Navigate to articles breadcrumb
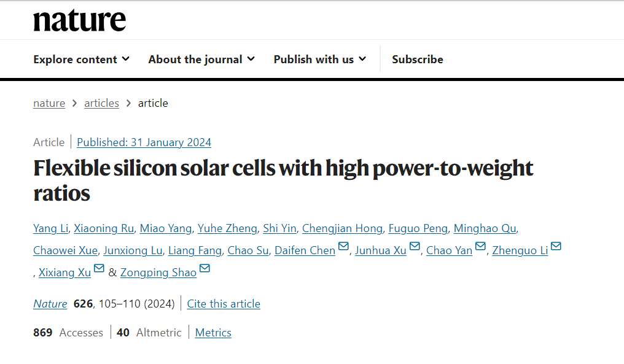624x364 pixels. [101, 103]
